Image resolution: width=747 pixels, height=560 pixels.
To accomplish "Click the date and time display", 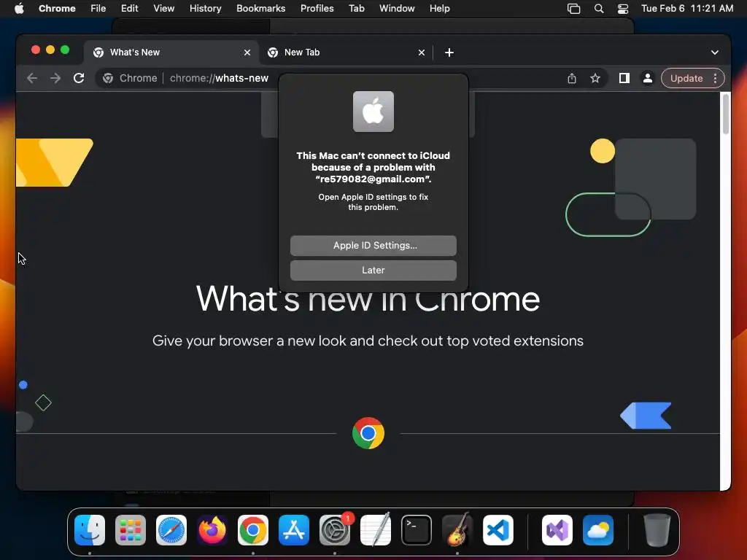I will tap(687, 9).
